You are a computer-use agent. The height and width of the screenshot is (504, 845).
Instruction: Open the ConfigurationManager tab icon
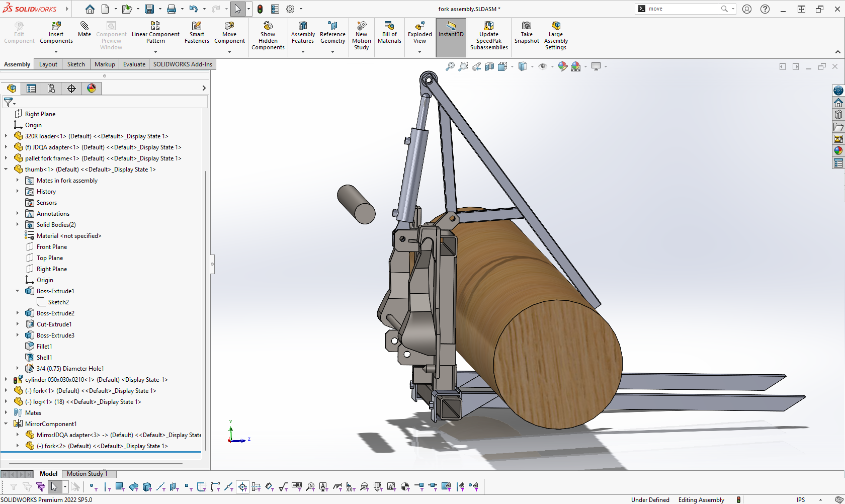pos(51,89)
